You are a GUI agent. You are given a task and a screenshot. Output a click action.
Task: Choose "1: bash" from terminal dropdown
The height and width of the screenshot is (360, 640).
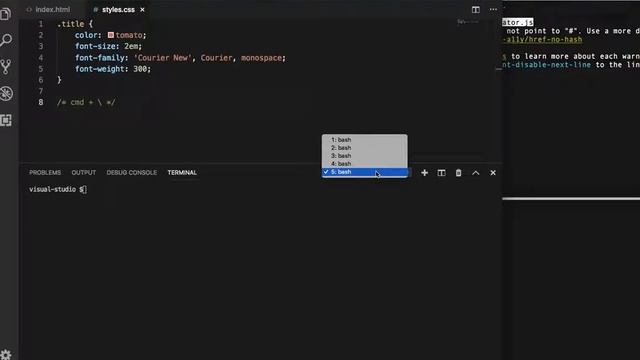(364, 140)
